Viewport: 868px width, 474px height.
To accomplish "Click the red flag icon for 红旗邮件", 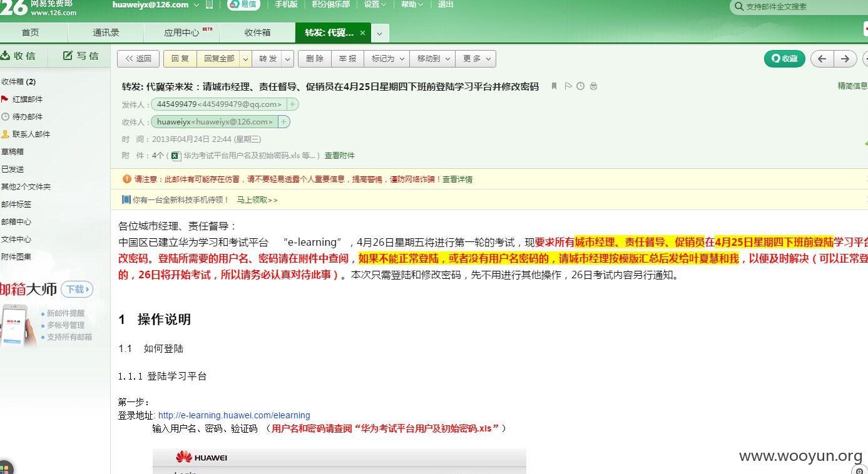I will (x=5, y=99).
